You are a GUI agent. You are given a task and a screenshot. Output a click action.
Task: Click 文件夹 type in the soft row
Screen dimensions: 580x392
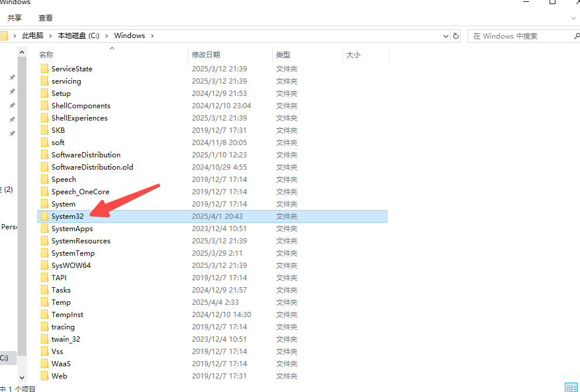[287, 142]
